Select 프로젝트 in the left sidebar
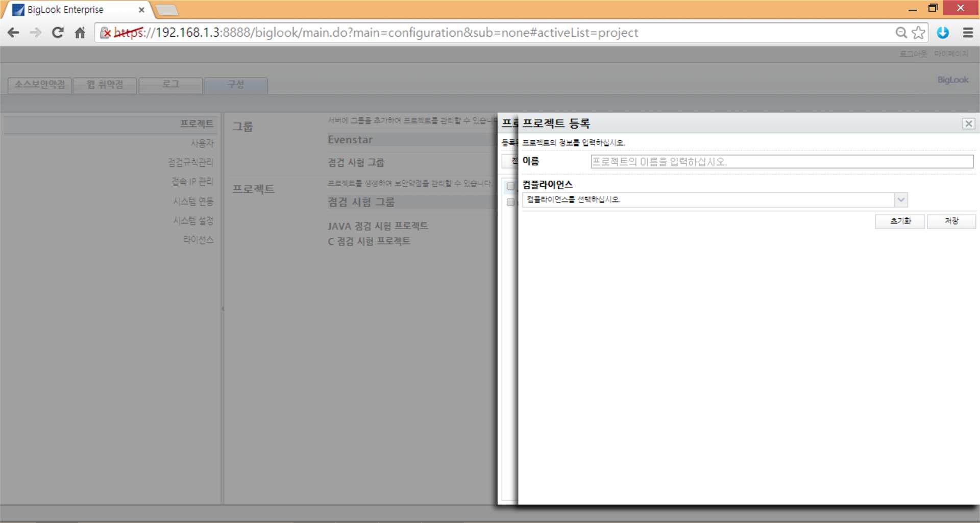Image resolution: width=980 pixels, height=523 pixels. 197,124
